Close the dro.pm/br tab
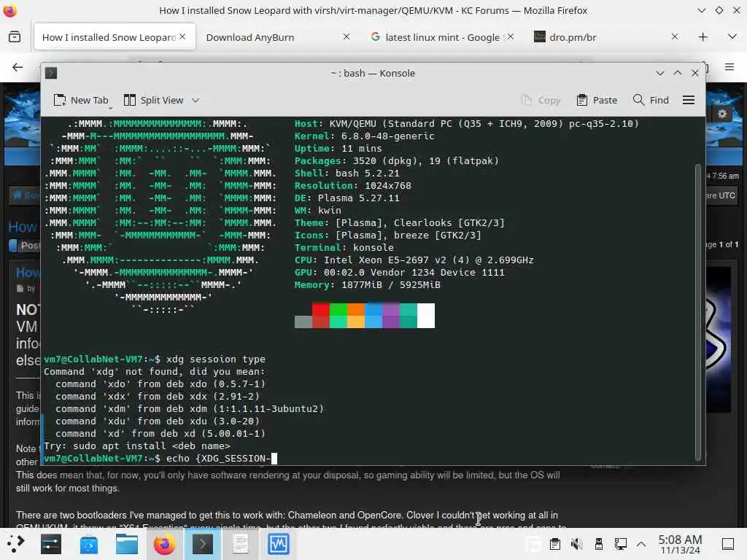Screen dimensions: 747x560 675,36
